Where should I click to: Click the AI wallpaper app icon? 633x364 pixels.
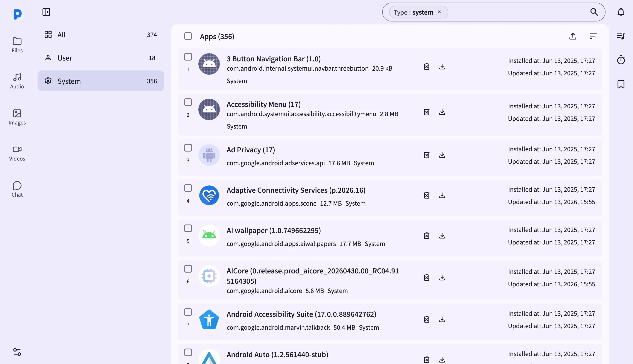click(x=209, y=236)
